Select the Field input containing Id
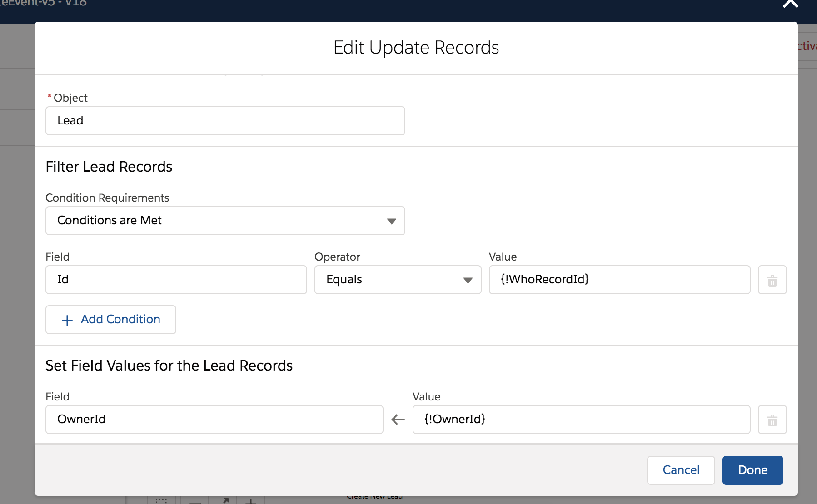The width and height of the screenshot is (817, 504). click(x=176, y=280)
